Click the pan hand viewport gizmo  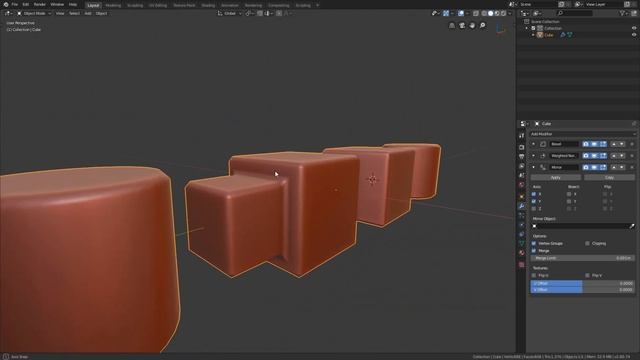coord(472,26)
